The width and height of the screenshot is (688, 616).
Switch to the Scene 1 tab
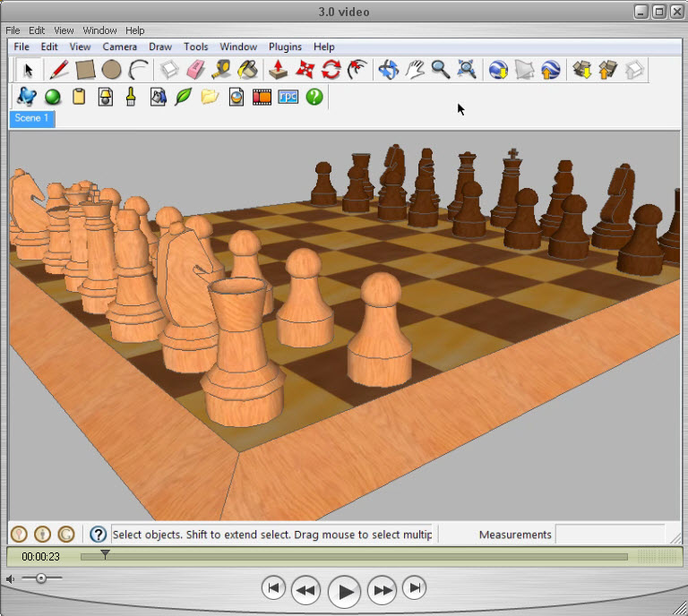(32, 118)
